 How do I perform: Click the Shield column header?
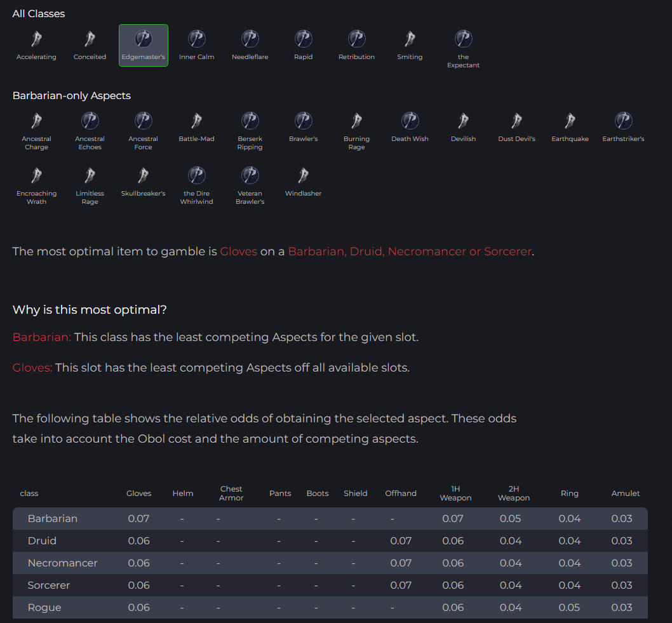(x=355, y=493)
